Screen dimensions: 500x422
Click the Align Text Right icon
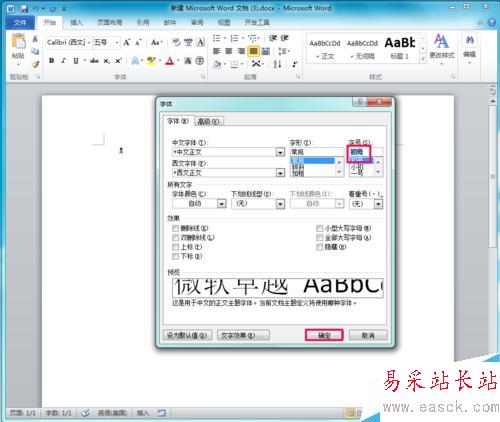[241, 51]
